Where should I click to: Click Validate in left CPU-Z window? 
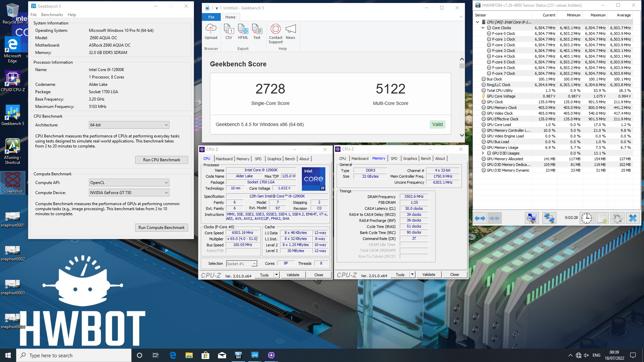point(293,275)
